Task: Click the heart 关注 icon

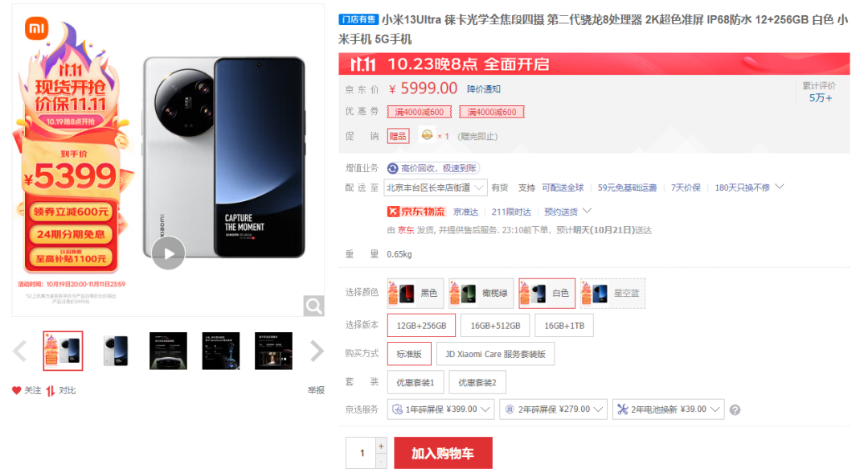Action: pyautogui.click(x=17, y=390)
